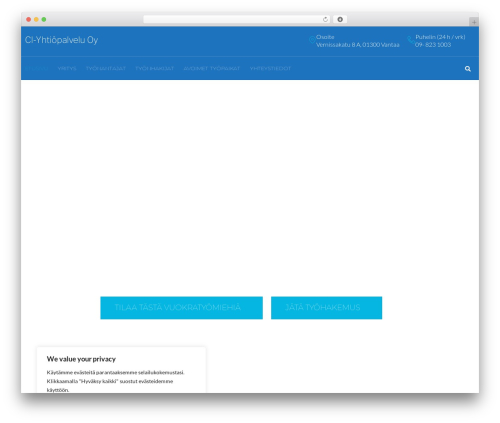The image size is (500, 423).
Task: Open the YRITYS menu item
Action: (x=67, y=68)
